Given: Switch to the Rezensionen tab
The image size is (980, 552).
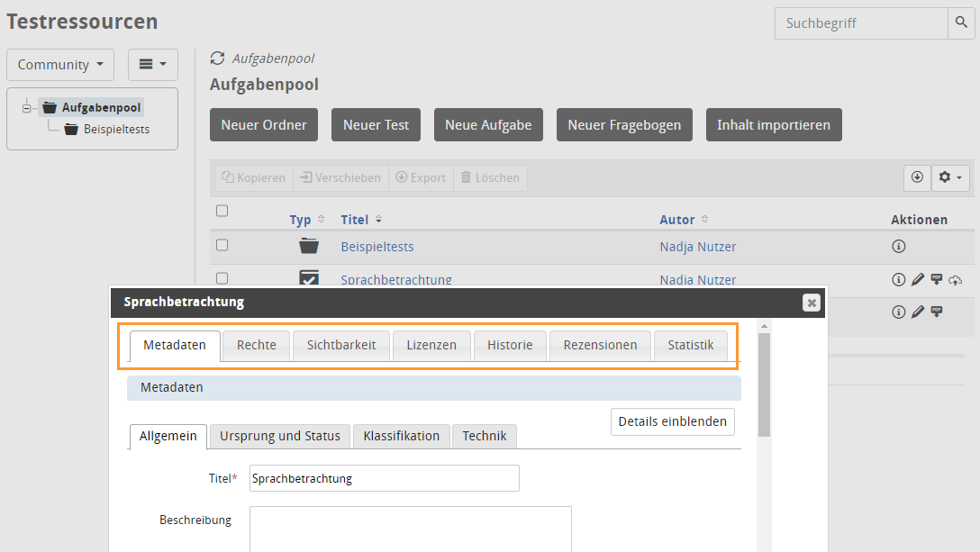Looking at the screenshot, I should coord(600,344).
